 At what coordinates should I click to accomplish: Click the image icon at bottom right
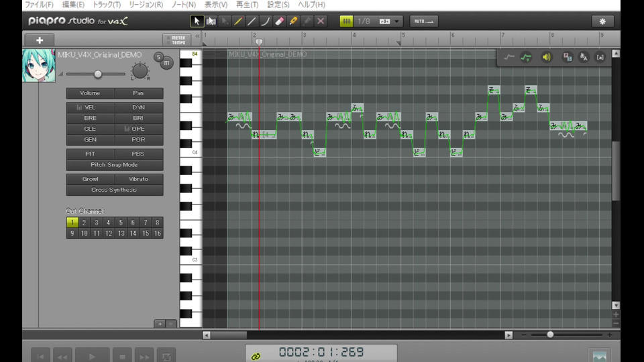pyautogui.click(x=599, y=356)
